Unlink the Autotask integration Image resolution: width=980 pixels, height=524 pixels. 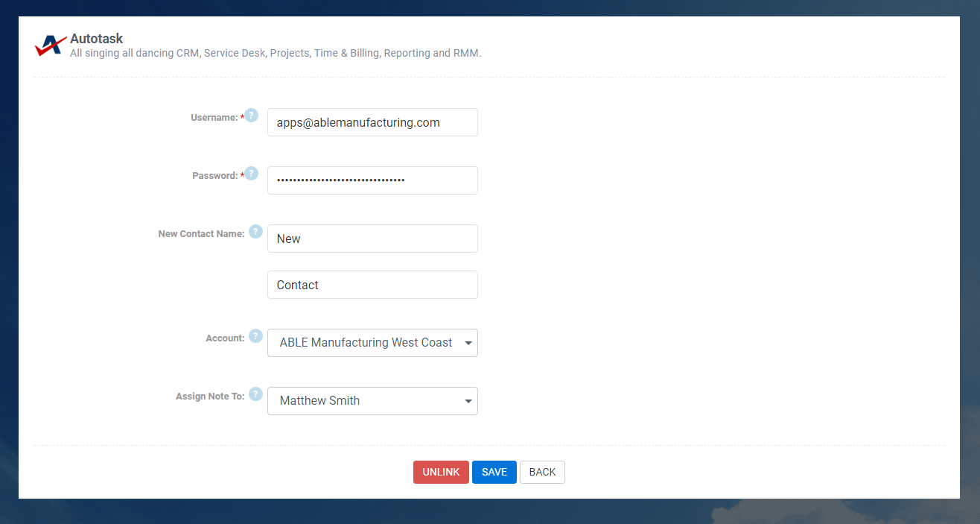pyautogui.click(x=441, y=472)
